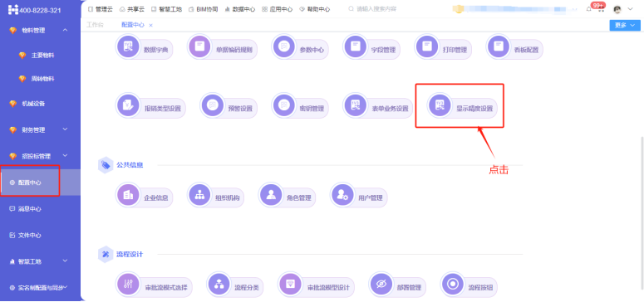Open the account dropdown arrow beside avatar

coord(631,9)
